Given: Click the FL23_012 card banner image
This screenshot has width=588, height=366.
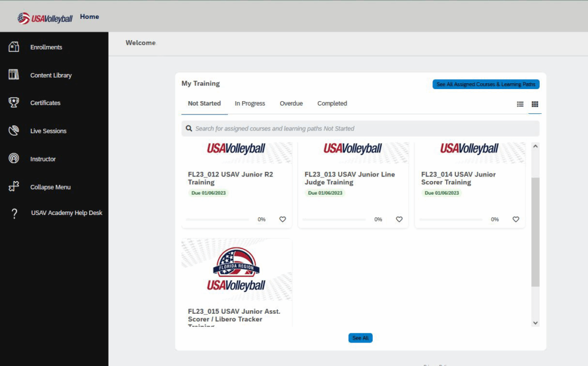Looking at the screenshot, I should tap(237, 152).
